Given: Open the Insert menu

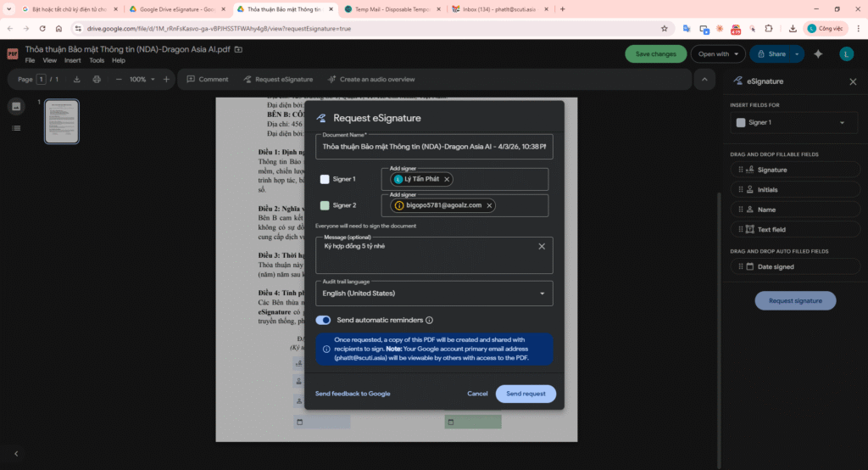Looking at the screenshot, I should [x=73, y=61].
